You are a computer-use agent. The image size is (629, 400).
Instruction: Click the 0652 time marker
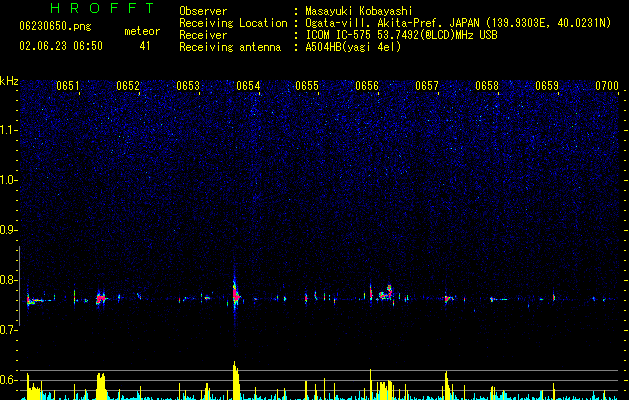point(128,86)
